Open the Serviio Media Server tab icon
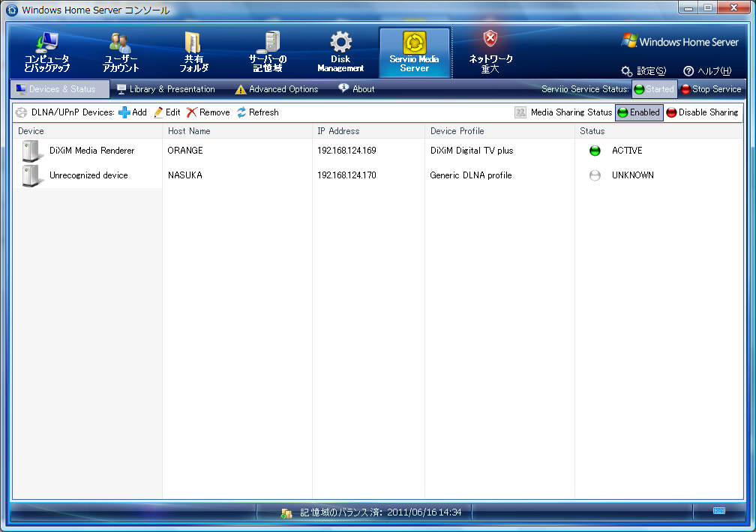The width and height of the screenshot is (756, 532). pyautogui.click(x=415, y=42)
